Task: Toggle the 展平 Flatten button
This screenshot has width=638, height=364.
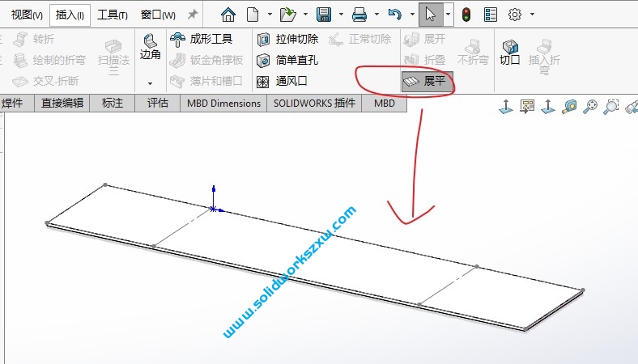Action: coord(427,82)
